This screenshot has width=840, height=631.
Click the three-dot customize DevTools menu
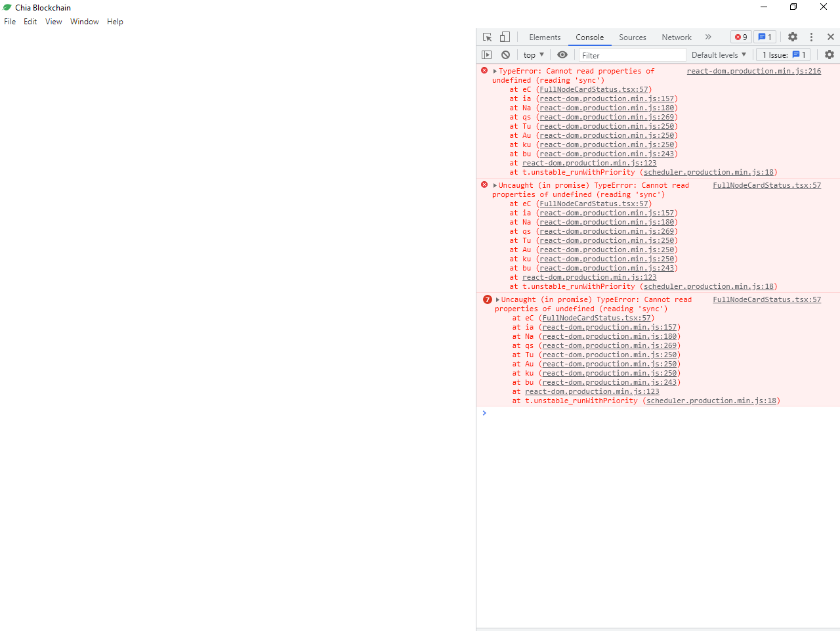pos(811,37)
